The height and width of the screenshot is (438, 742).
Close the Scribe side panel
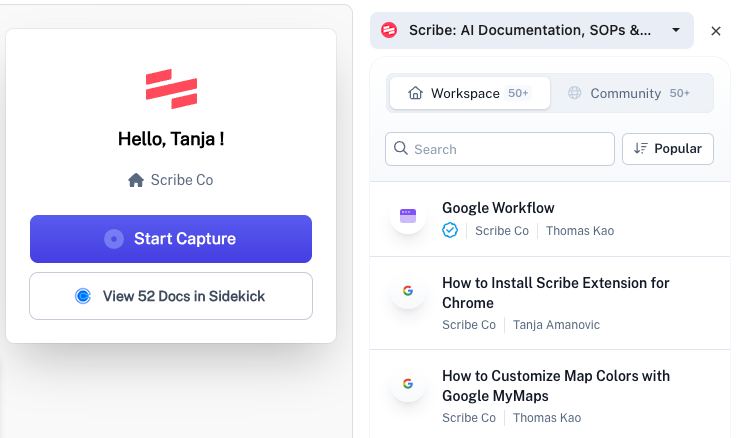pos(716,31)
